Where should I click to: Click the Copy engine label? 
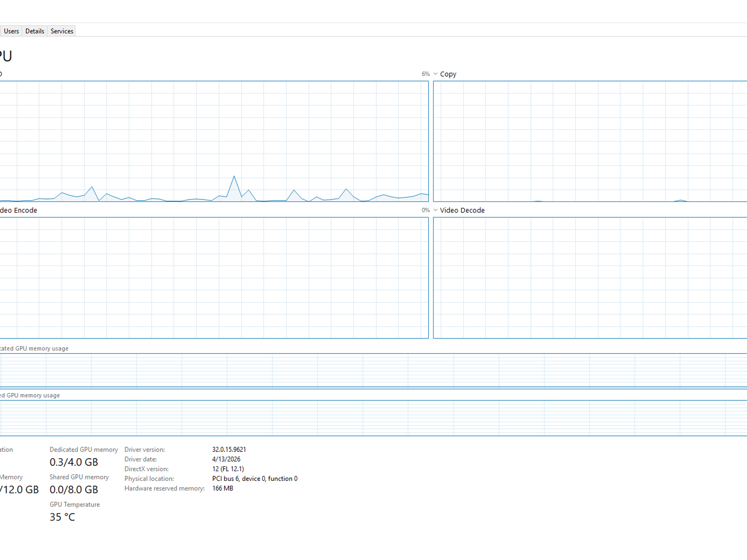[448, 74]
